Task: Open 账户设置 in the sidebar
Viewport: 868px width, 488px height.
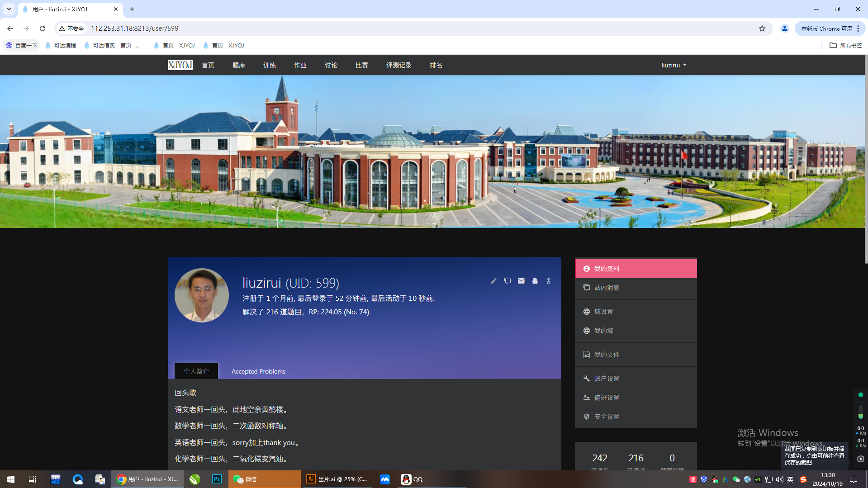Action: click(636, 379)
